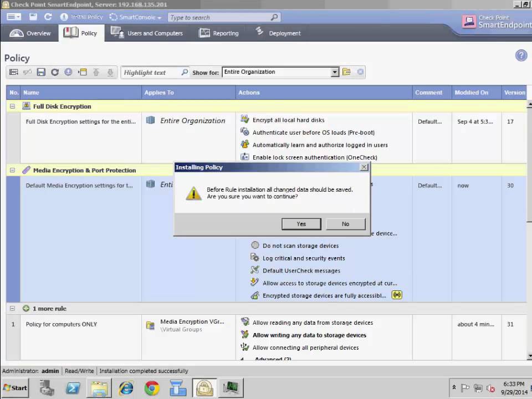Show hidden system tray icons
532x399 pixels.
[454, 387]
